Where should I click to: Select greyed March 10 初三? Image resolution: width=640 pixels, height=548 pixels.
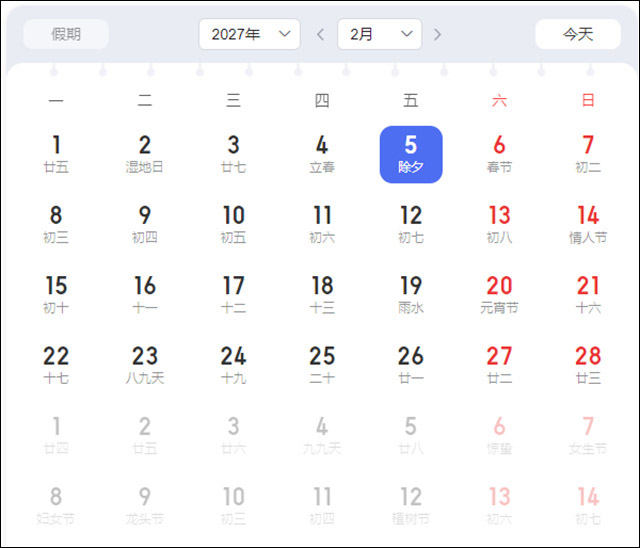[233, 507]
